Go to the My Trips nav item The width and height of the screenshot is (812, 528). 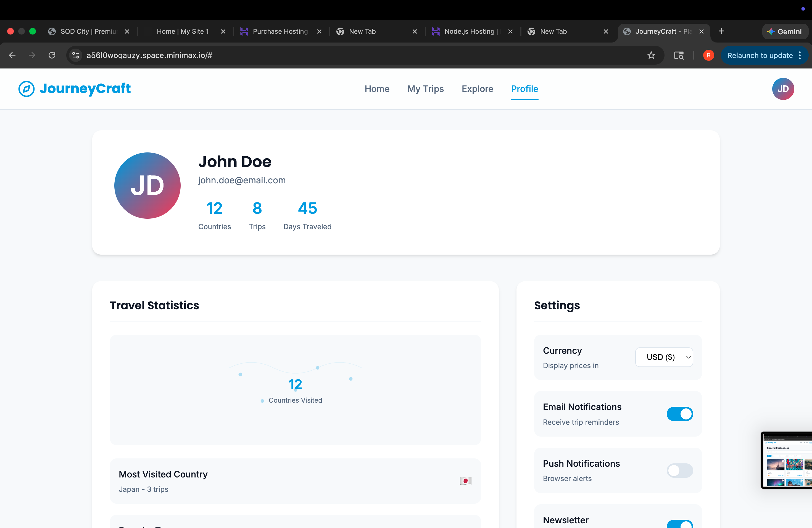tap(425, 89)
